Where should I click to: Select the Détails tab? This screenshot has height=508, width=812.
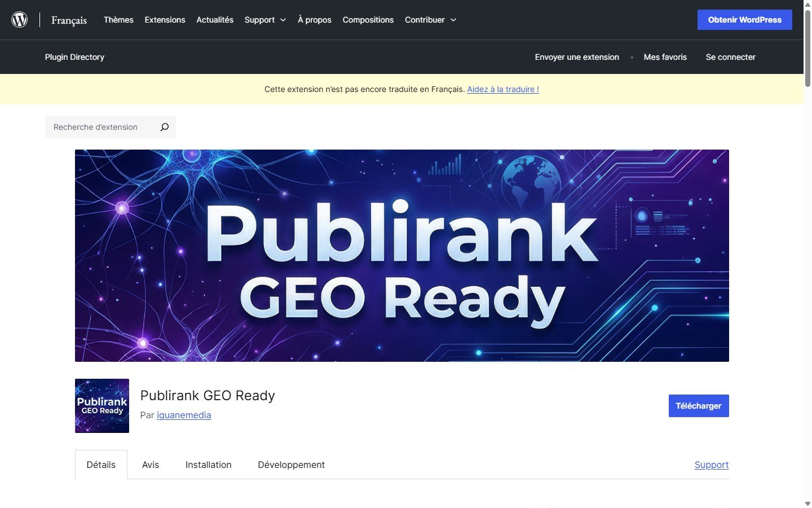coord(101,465)
